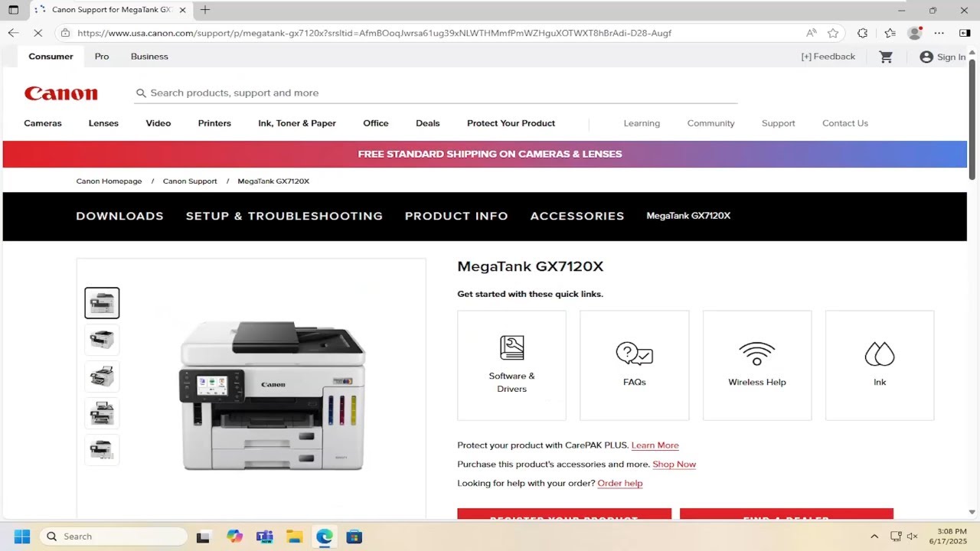Open a new browser tab
This screenshot has height=551, width=980.
(x=205, y=10)
